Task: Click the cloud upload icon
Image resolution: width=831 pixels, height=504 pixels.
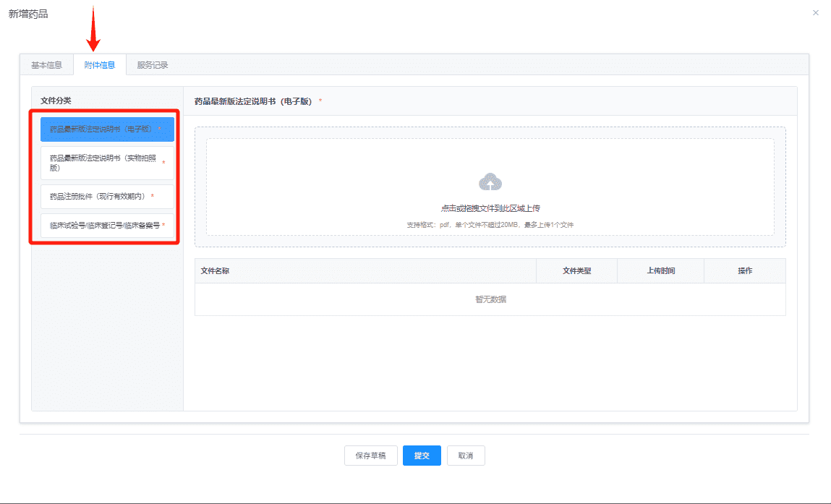Action: tap(490, 181)
